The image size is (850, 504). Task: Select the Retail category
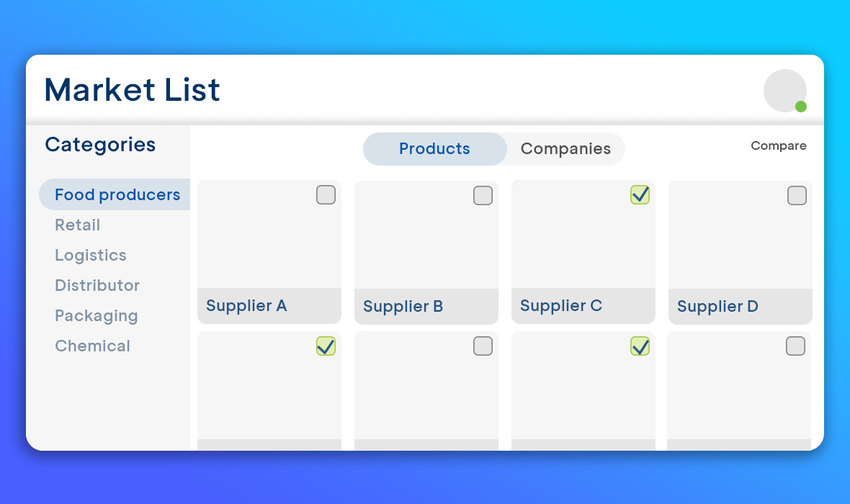pos(78,225)
